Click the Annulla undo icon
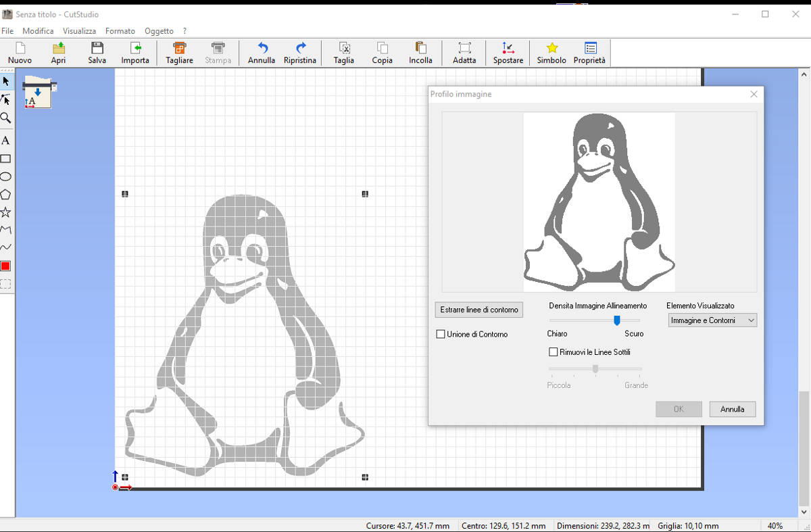The image size is (811, 532). pos(262,53)
